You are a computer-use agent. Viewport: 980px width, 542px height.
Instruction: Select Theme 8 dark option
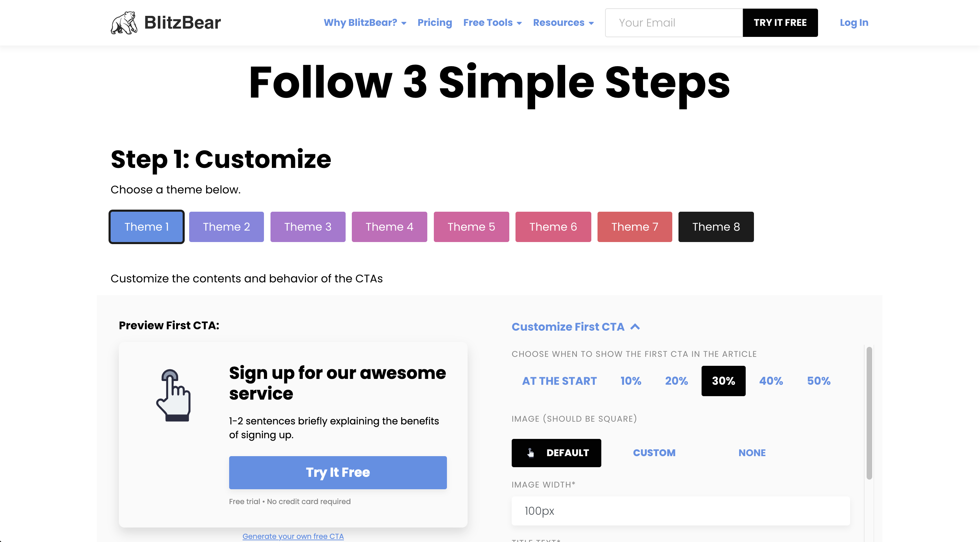(716, 227)
